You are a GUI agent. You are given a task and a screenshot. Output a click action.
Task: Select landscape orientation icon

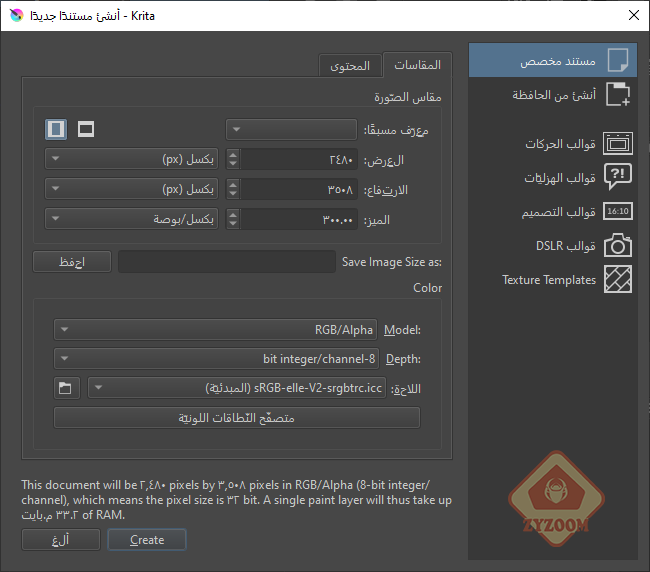pyautogui.click(x=86, y=129)
